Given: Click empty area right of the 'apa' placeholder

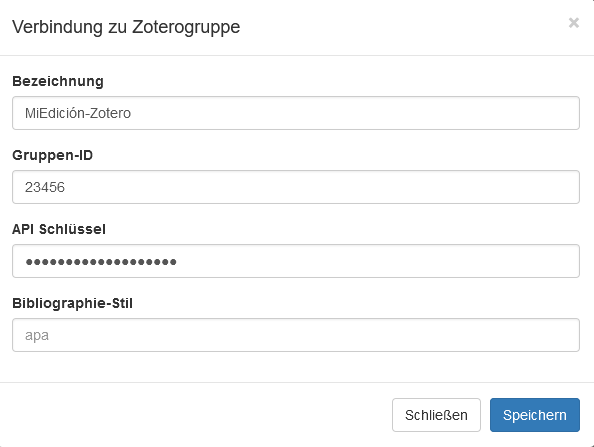Looking at the screenshot, I should coord(314,335).
